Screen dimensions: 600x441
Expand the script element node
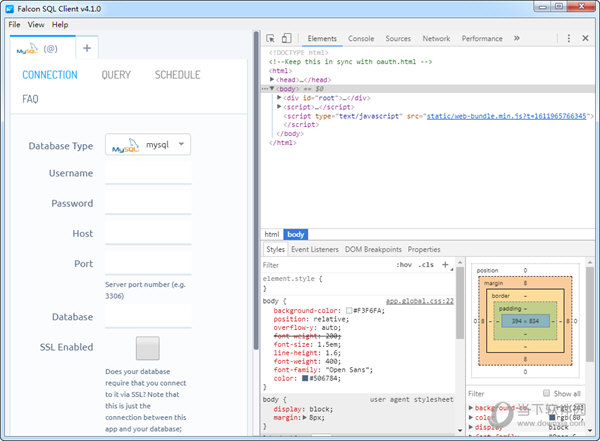279,107
